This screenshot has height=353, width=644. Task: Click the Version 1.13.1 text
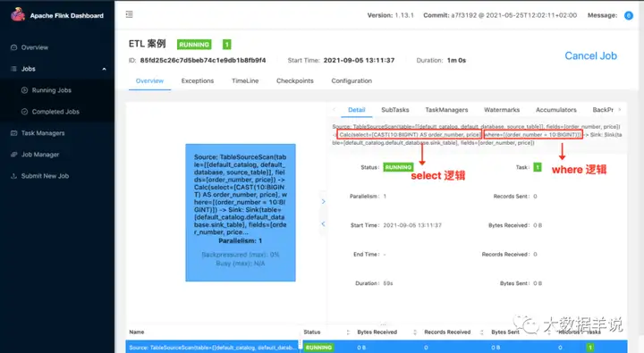pos(391,15)
